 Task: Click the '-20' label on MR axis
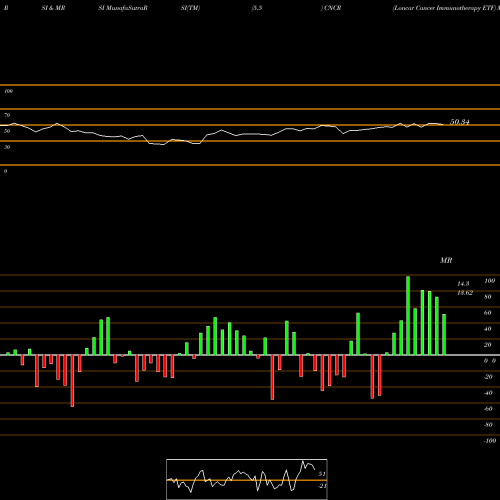[488, 377]
